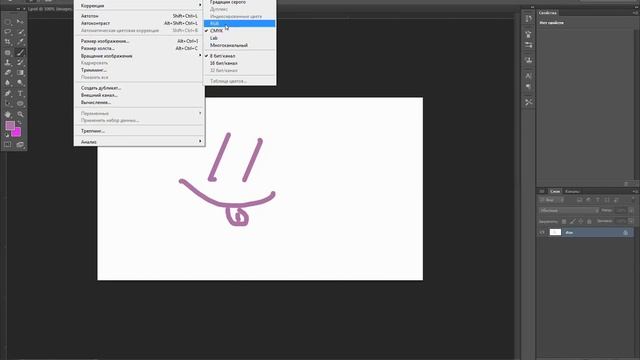Select the Magic Wand tool

[20, 32]
